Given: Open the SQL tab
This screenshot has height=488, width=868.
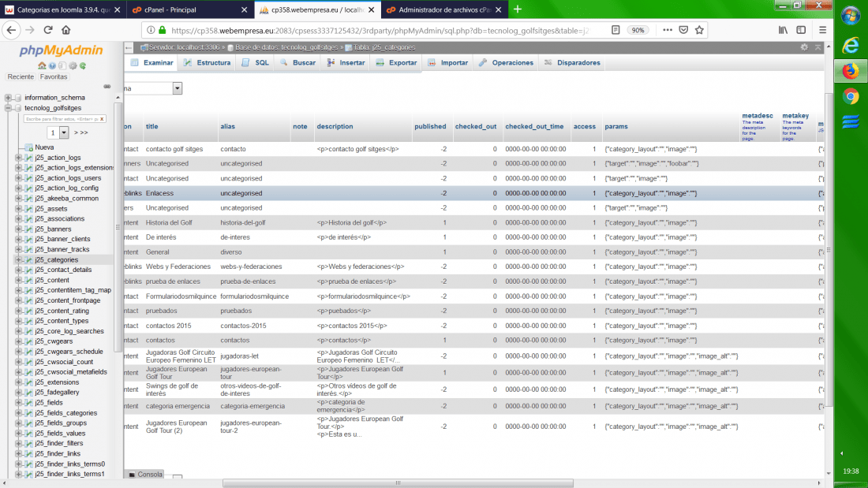Looking at the screenshot, I should (255, 62).
